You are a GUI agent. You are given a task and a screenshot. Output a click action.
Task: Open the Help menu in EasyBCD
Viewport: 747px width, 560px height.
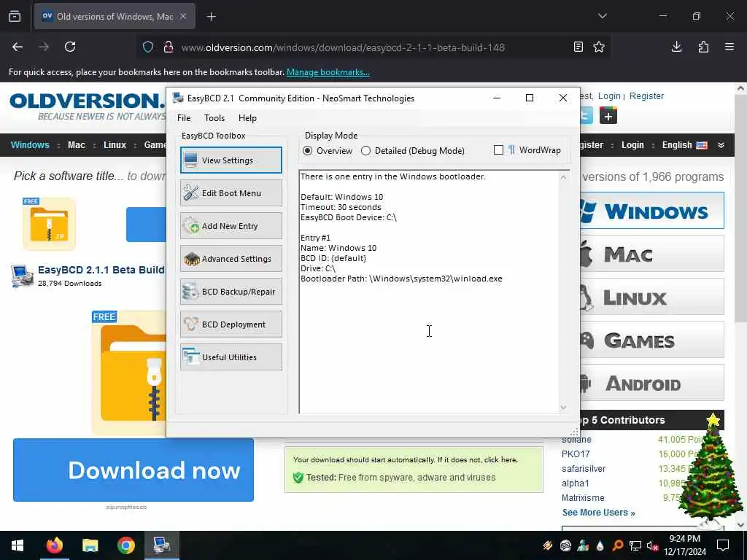click(x=247, y=117)
